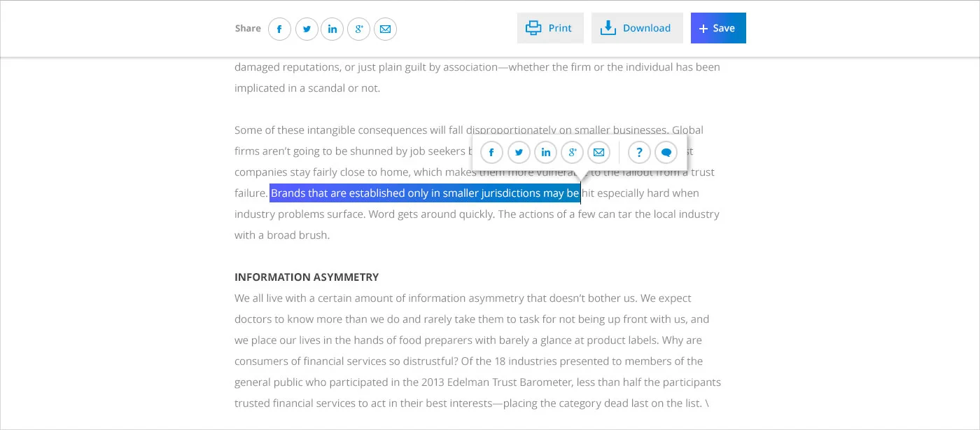Click the question mark icon in the popup
The image size is (980, 430).
click(639, 153)
